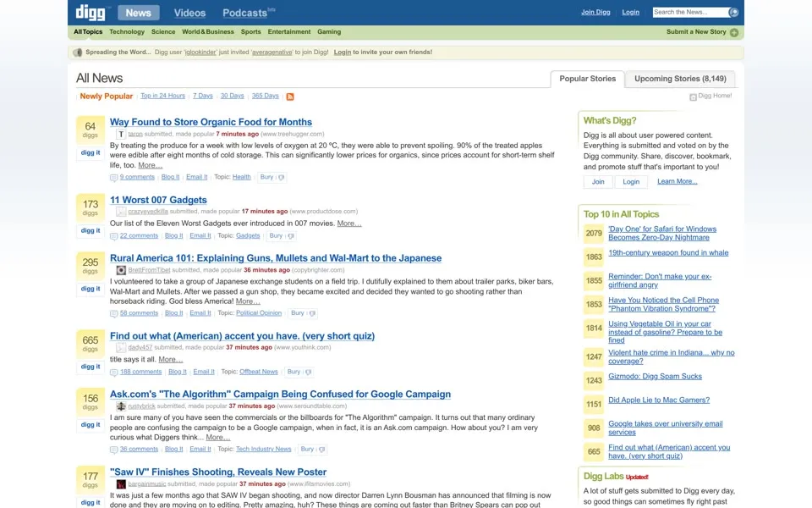Open the Podcasts section tab

(245, 13)
